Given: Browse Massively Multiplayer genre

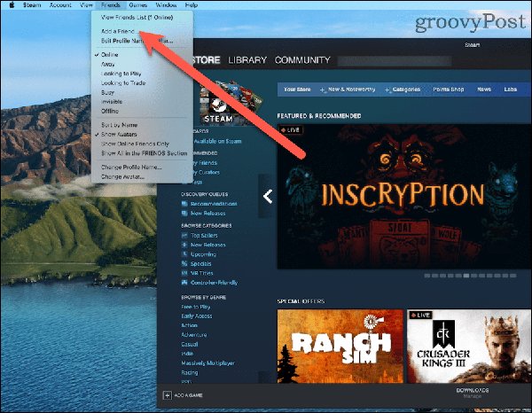Looking at the screenshot, I should pos(208,363).
